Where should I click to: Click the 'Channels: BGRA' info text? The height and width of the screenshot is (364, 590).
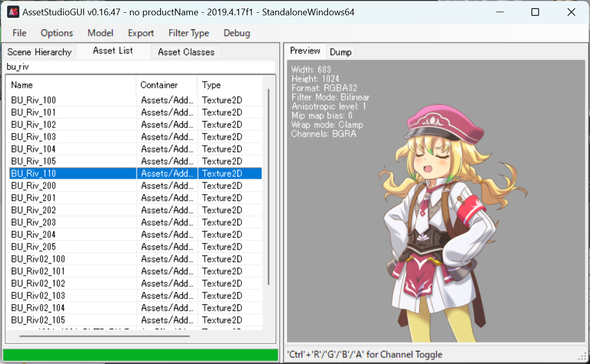point(324,134)
